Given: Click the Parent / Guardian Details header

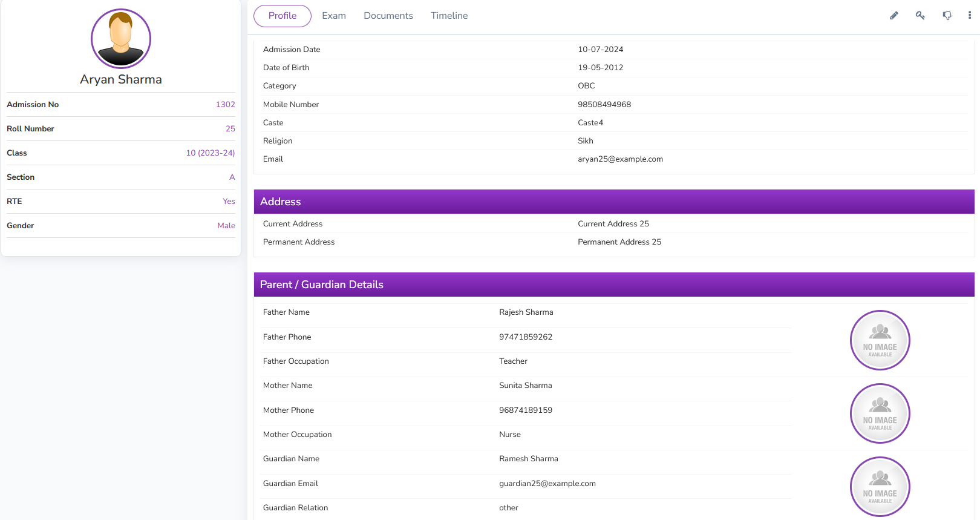Looking at the screenshot, I should [321, 285].
